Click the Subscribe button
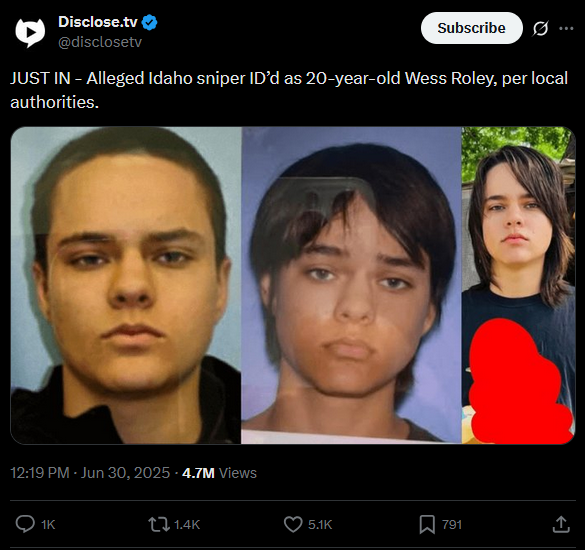The height and width of the screenshot is (550, 585). 472,28
